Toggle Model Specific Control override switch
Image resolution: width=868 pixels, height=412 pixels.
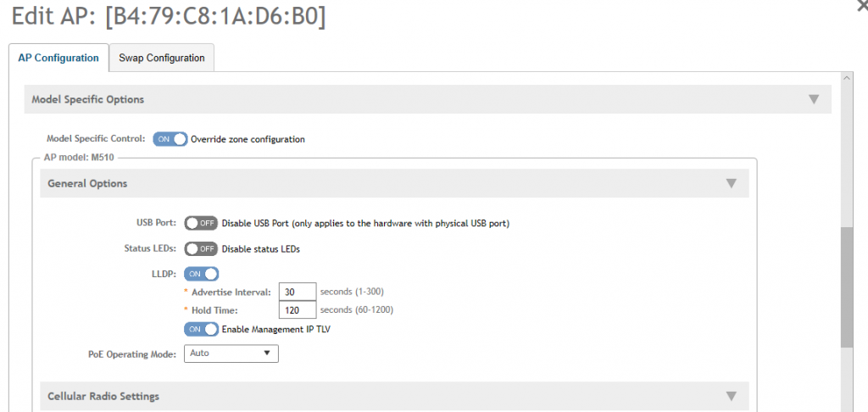click(x=170, y=139)
